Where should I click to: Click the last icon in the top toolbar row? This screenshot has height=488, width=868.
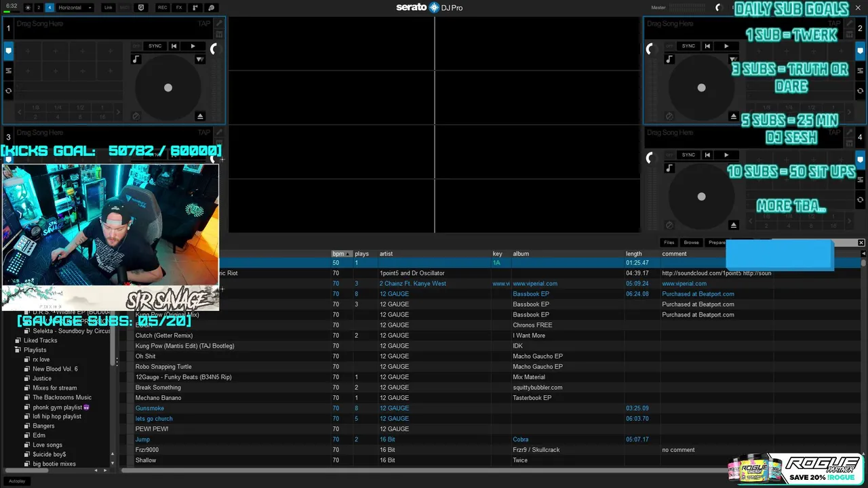pyautogui.click(x=211, y=7)
